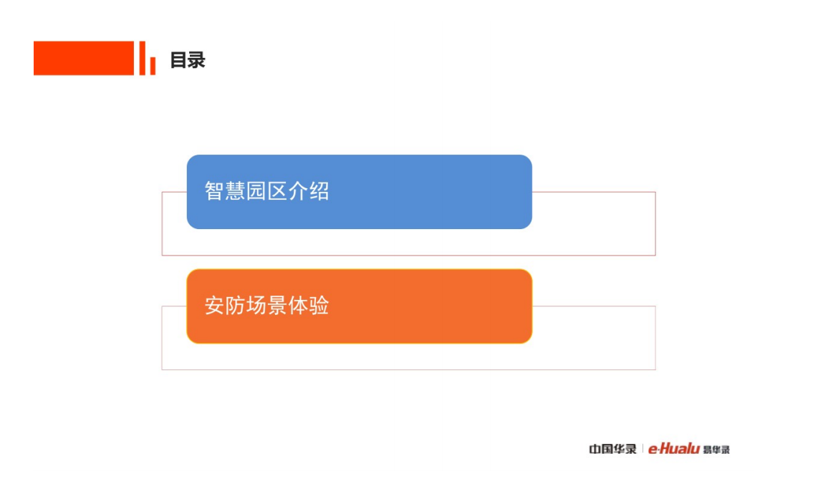Click the outline frame strip below the blue box

pyautogui.click(x=358, y=242)
